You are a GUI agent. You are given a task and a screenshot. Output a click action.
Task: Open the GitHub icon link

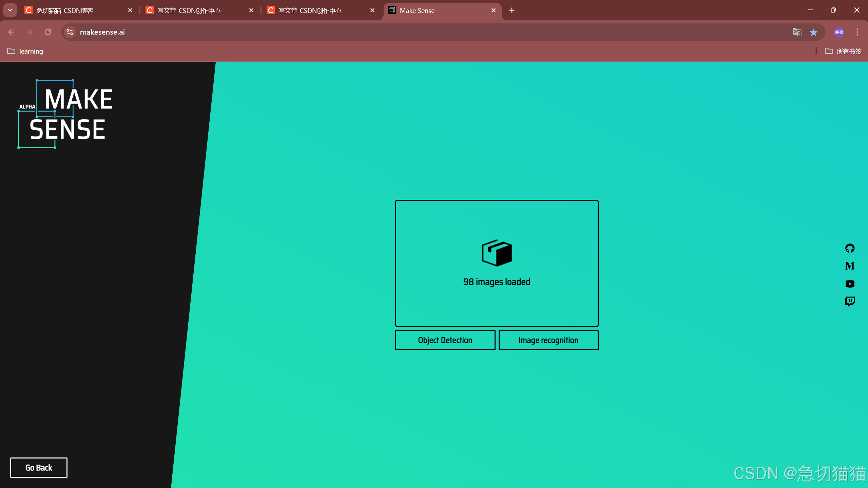point(850,248)
